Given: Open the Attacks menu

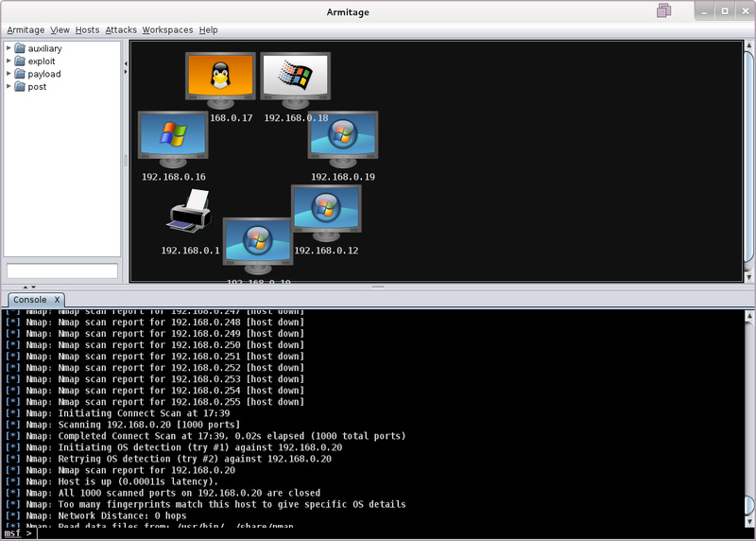Looking at the screenshot, I should 121,30.
